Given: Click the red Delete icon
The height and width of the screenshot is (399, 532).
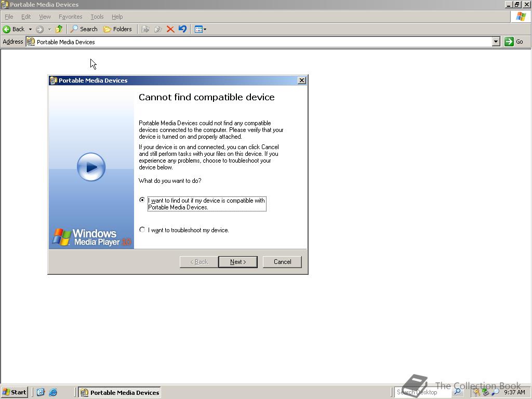Looking at the screenshot, I should (x=170, y=29).
